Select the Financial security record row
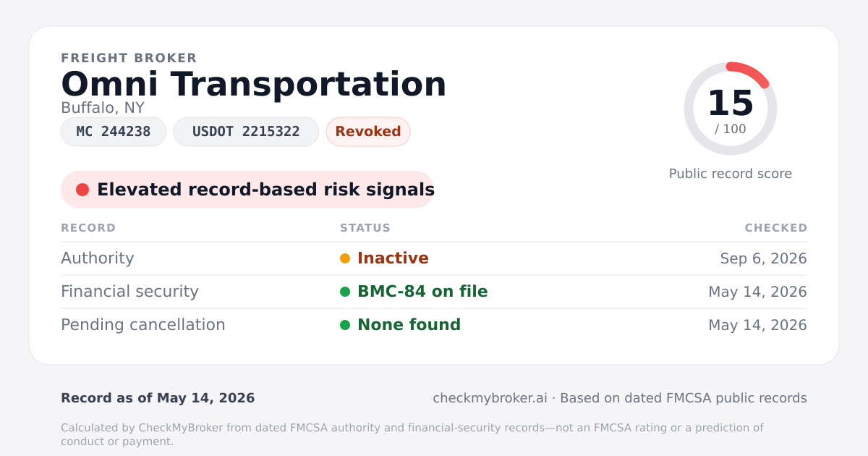868x456 pixels. pyautogui.click(x=434, y=292)
